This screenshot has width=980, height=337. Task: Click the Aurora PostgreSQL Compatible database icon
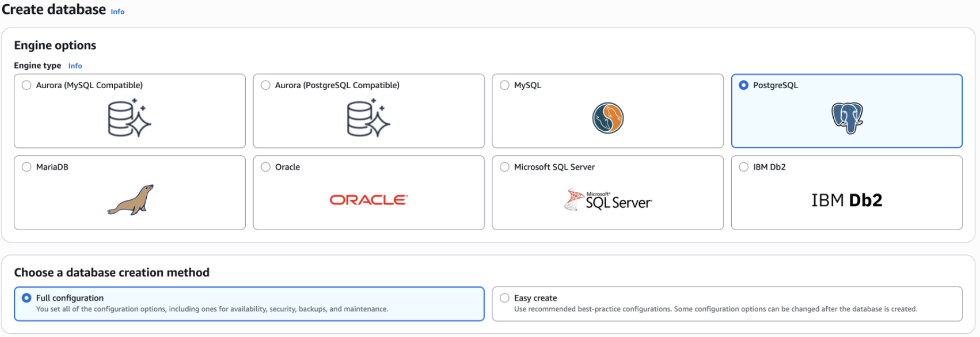(368, 118)
